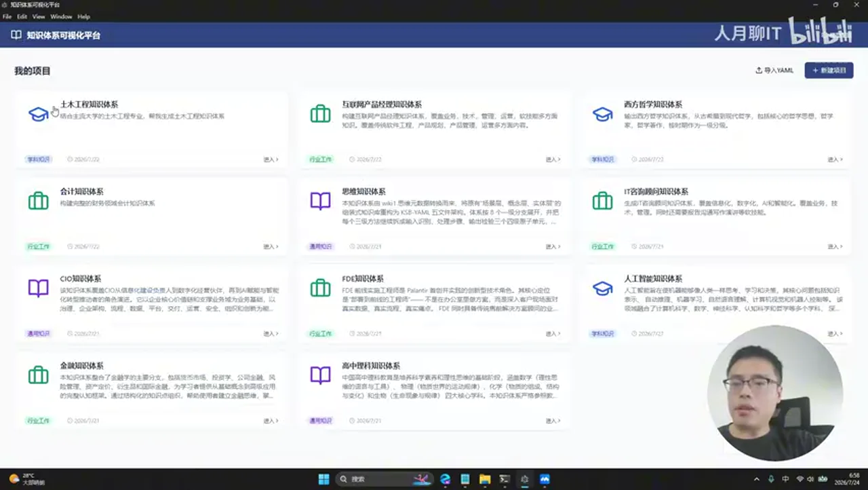Click 通用知识 tag on the CIO知识体系 card
Image resolution: width=868 pixels, height=490 pixels.
pos(39,333)
